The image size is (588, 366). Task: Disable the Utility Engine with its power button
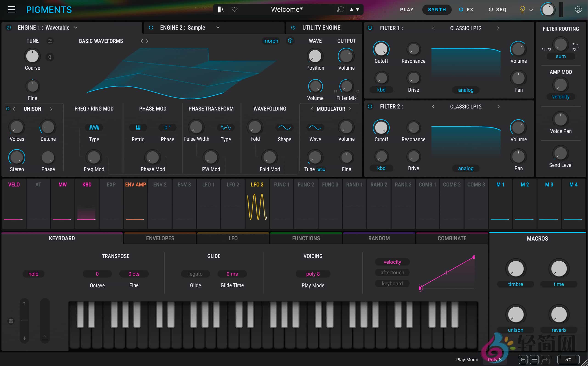[293, 28]
